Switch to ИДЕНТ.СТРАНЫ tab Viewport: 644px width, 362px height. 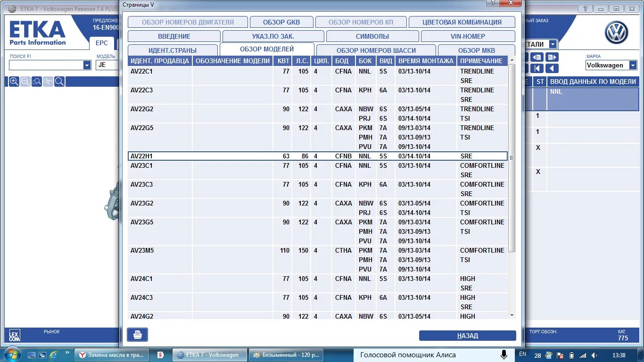(x=173, y=50)
